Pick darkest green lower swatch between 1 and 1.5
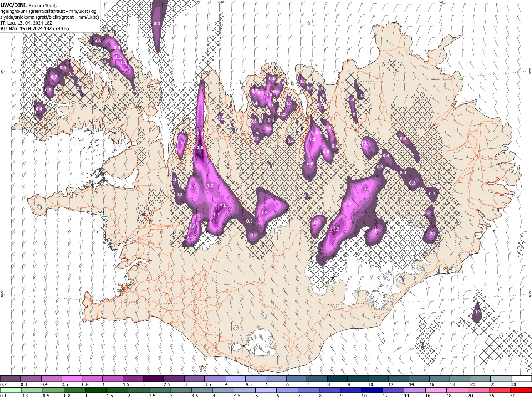 96,390
